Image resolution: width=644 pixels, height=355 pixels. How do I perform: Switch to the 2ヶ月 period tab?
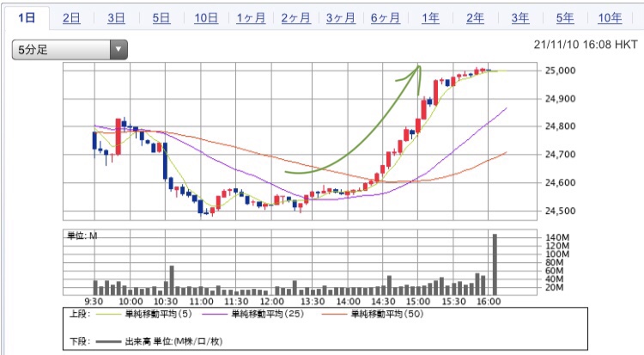point(296,18)
